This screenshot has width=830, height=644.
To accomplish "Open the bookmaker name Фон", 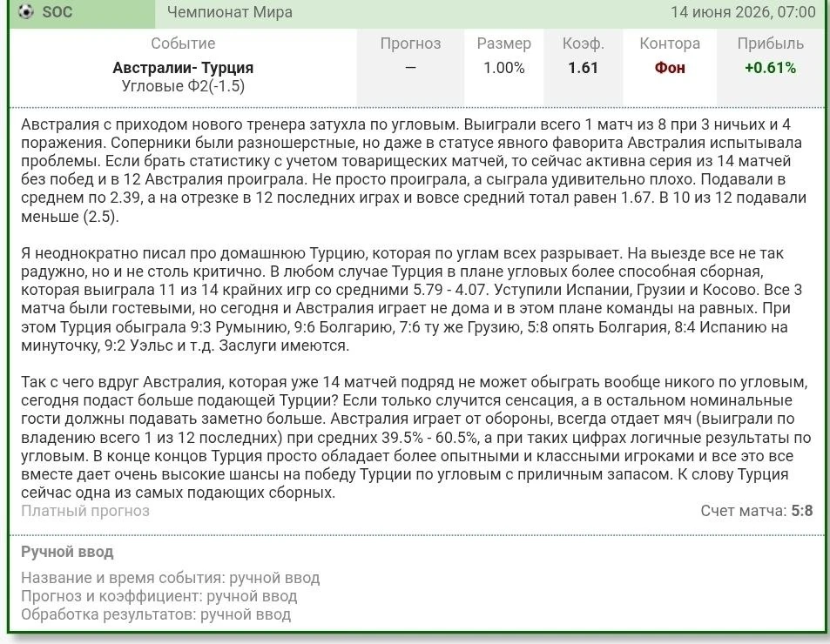I will (670, 68).
